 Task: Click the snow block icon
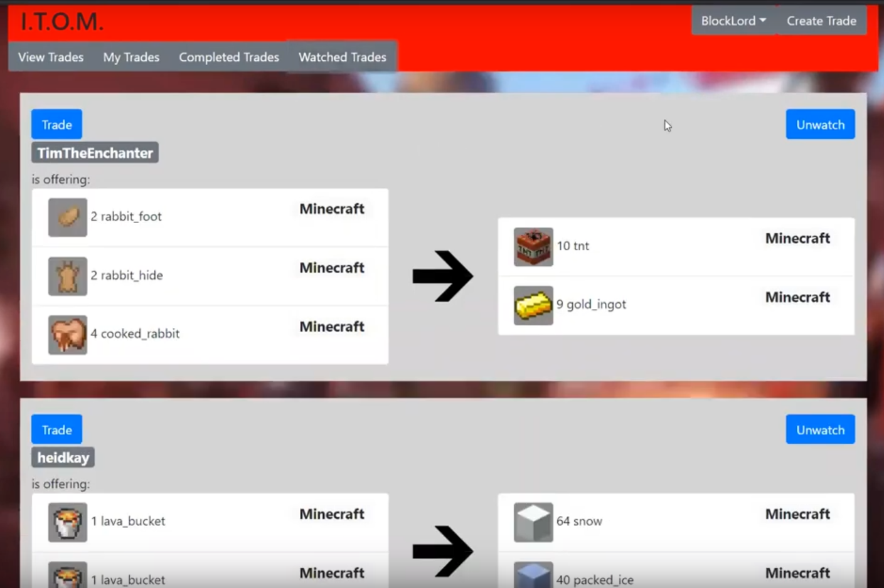coord(533,522)
